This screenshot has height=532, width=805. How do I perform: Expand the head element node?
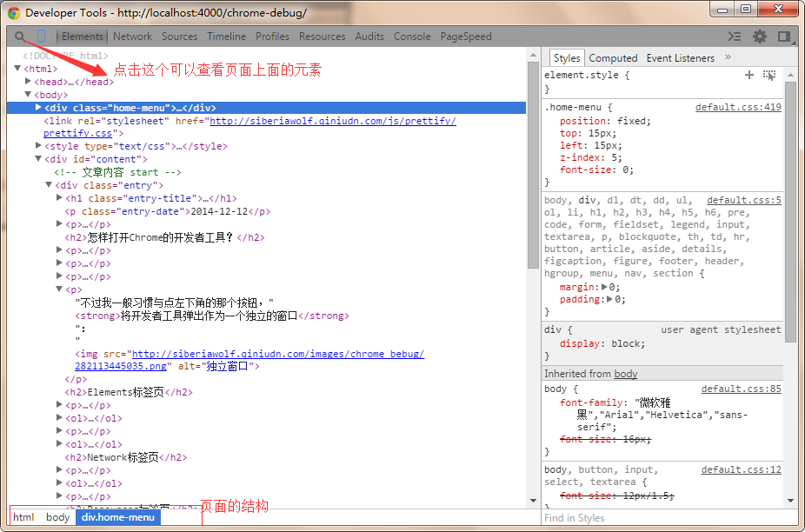28,81
